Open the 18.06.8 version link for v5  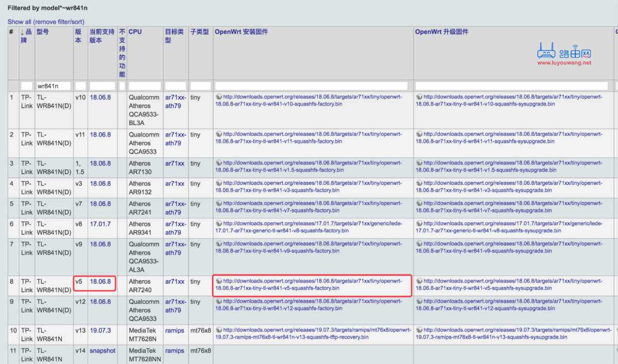click(100, 282)
